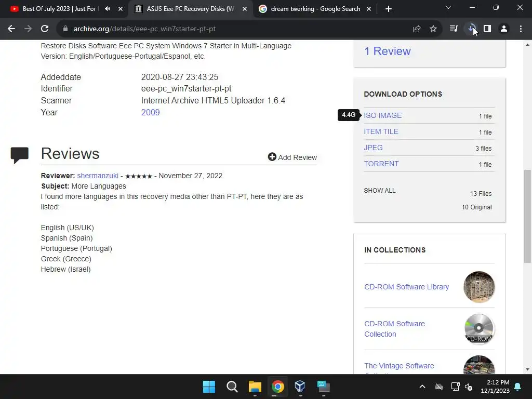This screenshot has width=532, height=399.
Task: Bookmark this page with the star icon
Action: [433, 29]
